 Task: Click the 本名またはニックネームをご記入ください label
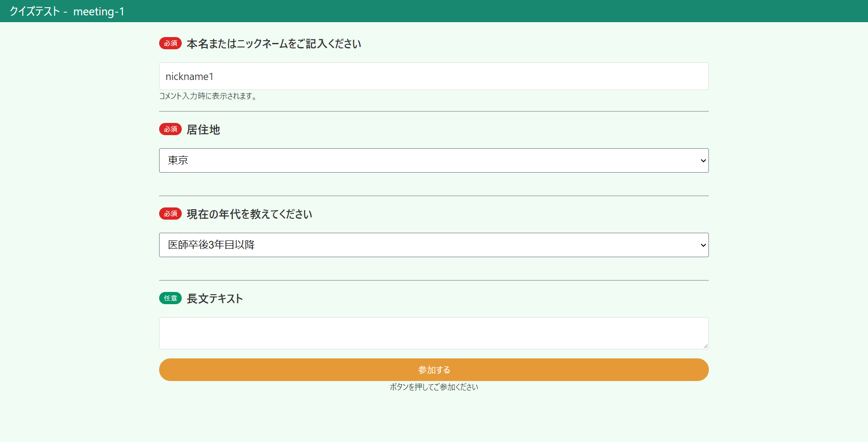(x=274, y=44)
